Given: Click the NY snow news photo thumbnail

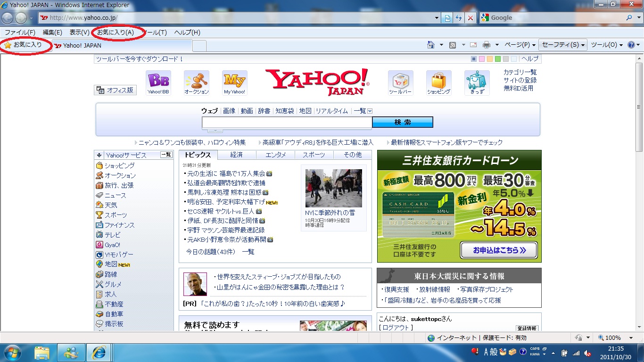Looking at the screenshot, I should click(x=333, y=188).
